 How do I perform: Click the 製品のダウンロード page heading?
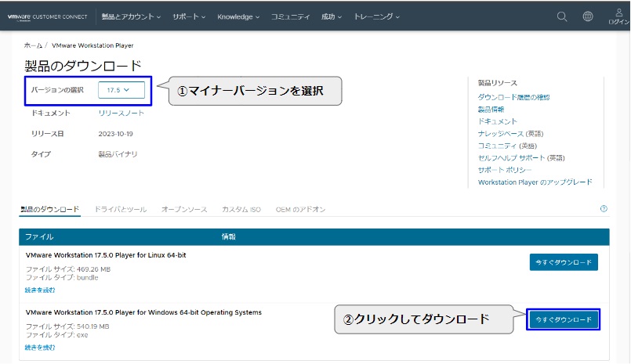(83, 66)
